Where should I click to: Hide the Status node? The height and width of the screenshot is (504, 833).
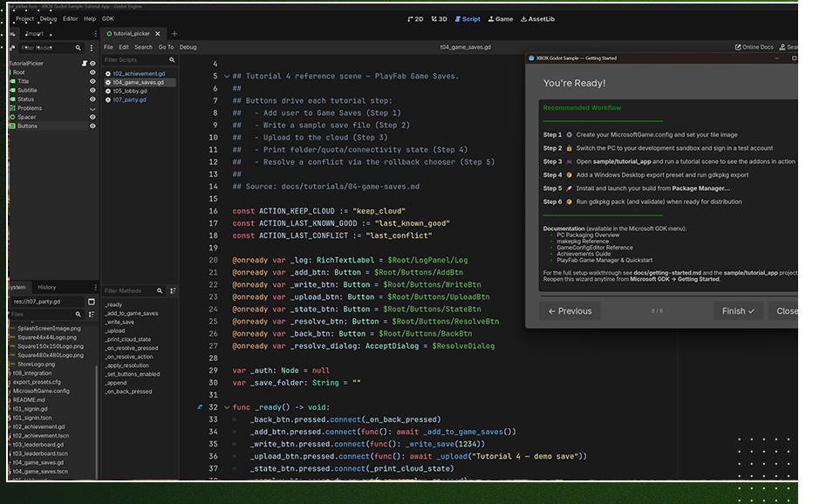pyautogui.click(x=92, y=99)
